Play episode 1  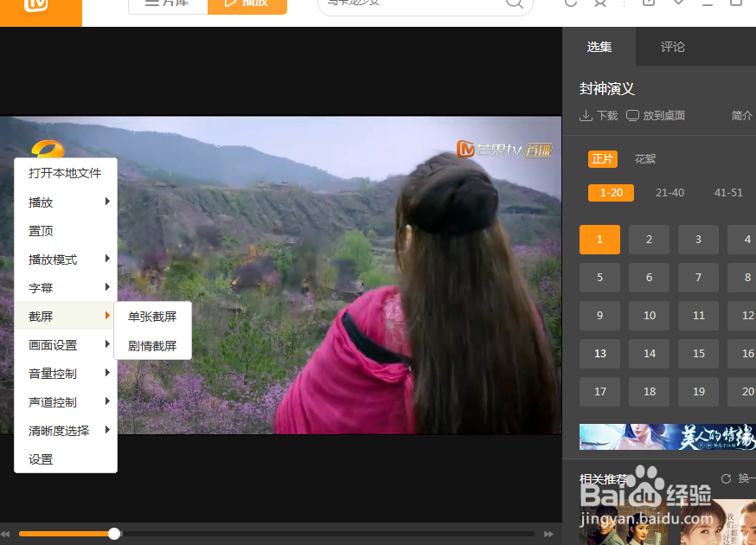pyautogui.click(x=599, y=240)
